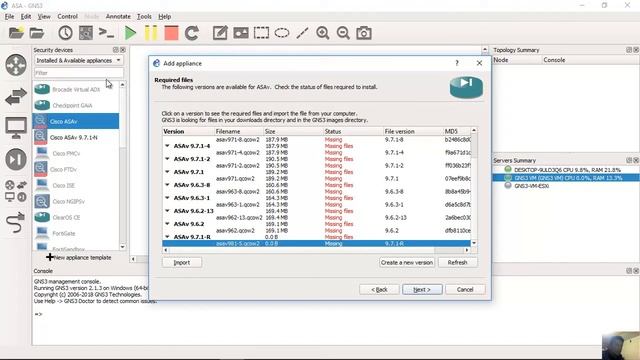Viewport: 640px width, 360px height.
Task: Select FortiGate appliance
Action: [x=76, y=233]
